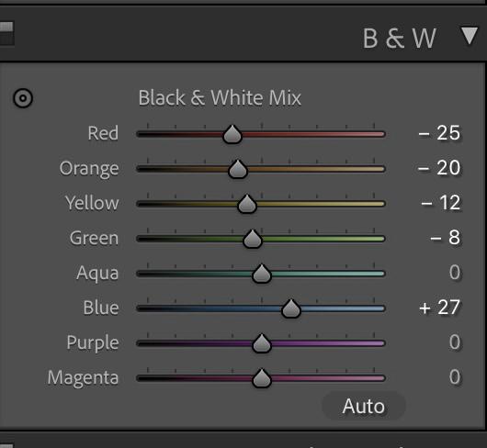Edit the Yellow value field showing -12
Screen dimensions: 487x448
coord(441,203)
